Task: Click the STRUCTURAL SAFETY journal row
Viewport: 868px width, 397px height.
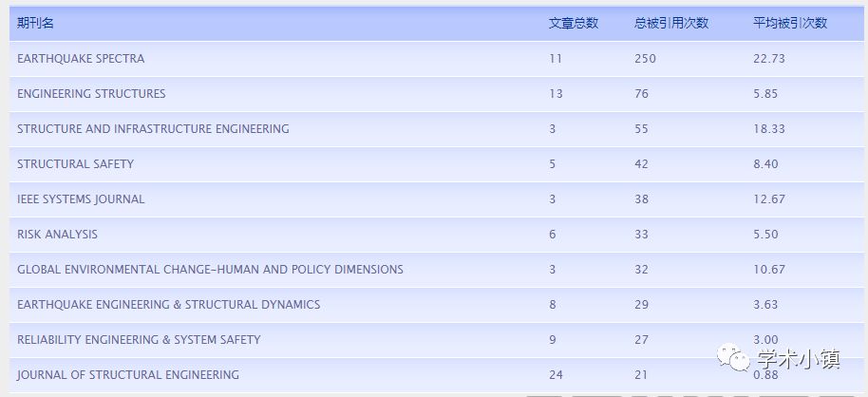Action: pyautogui.click(x=75, y=164)
